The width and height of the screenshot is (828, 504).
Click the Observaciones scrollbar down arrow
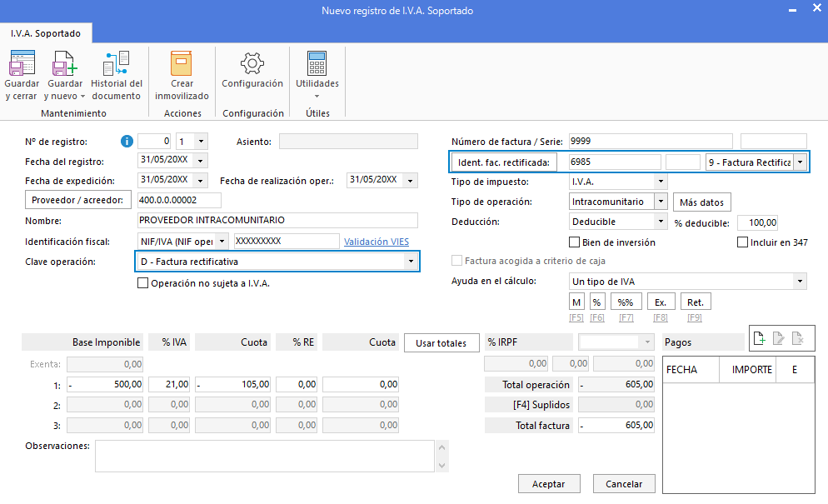[x=442, y=465]
